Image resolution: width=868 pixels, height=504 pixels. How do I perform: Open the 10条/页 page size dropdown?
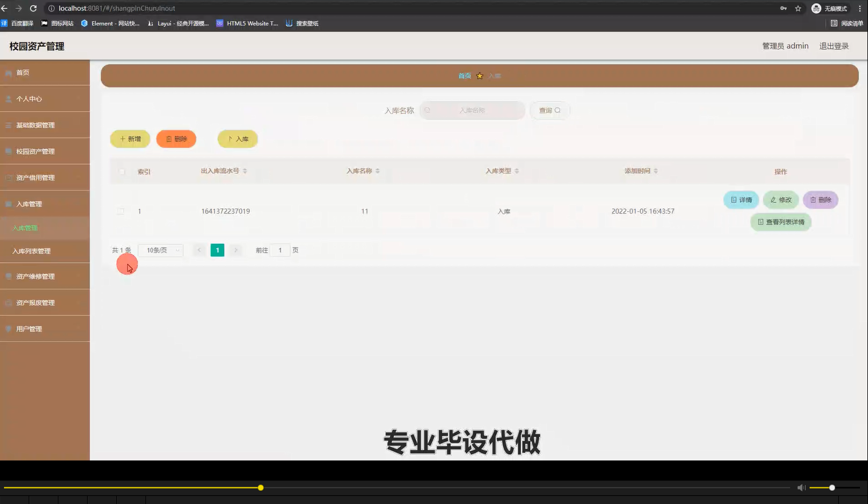160,250
